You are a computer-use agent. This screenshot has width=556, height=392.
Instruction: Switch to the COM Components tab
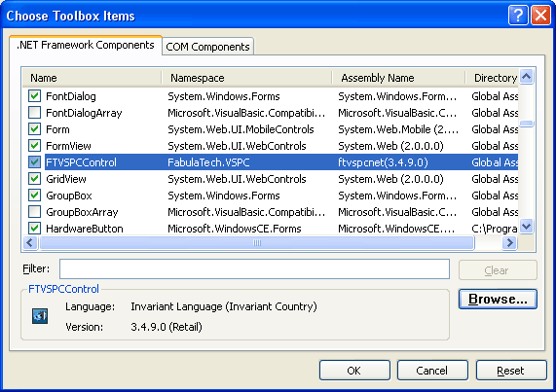click(x=207, y=47)
